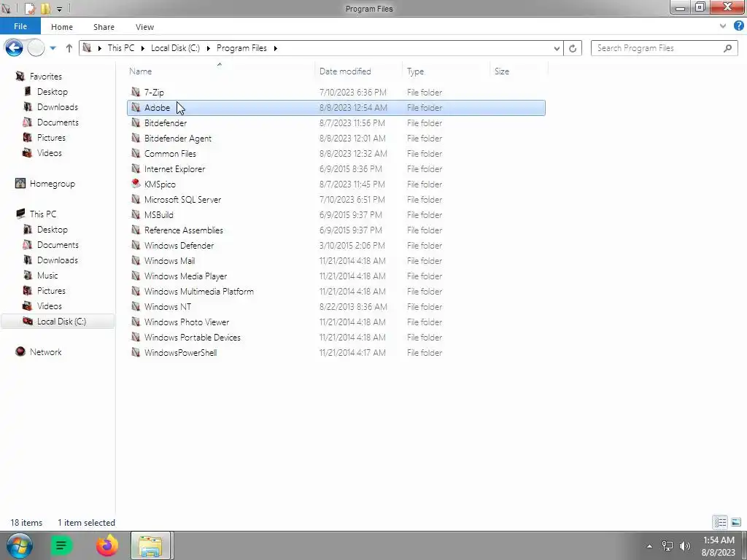Viewport: 747px width, 560px height.
Task: Open Downloads under Favorites
Action: (57, 106)
